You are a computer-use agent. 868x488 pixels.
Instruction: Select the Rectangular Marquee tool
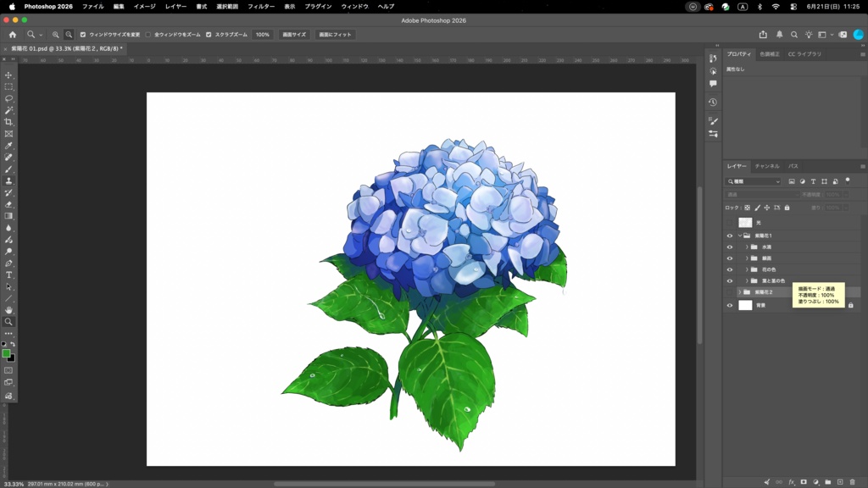pos(8,87)
